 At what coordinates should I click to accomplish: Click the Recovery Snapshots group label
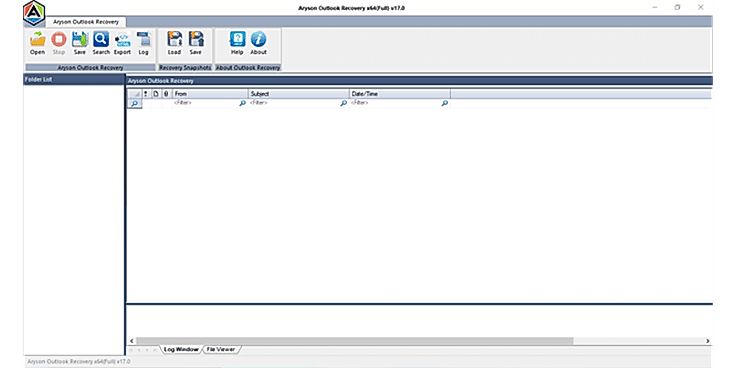coord(185,68)
